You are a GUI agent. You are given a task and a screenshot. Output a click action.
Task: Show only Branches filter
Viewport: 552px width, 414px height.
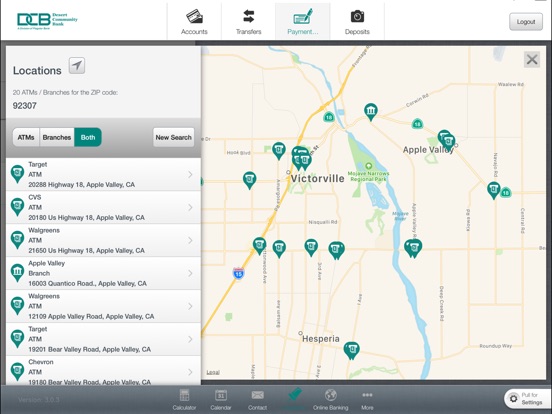pos(57,137)
